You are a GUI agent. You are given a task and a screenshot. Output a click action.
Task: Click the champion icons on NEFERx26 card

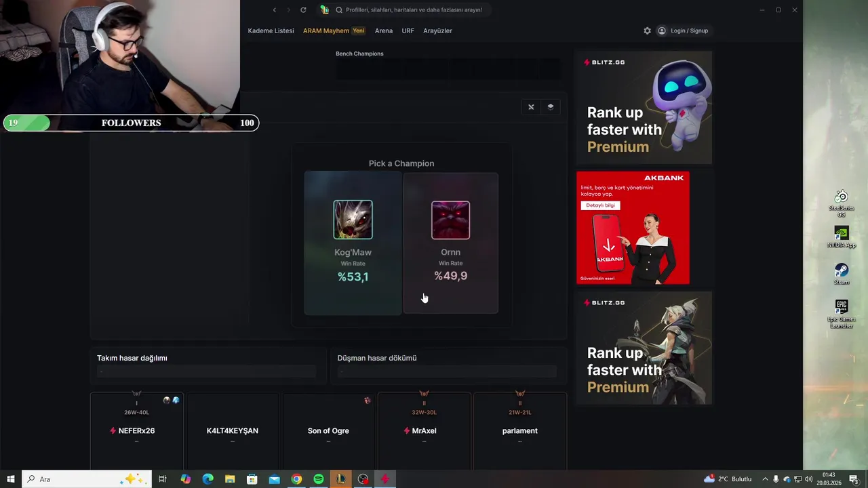coord(171,401)
